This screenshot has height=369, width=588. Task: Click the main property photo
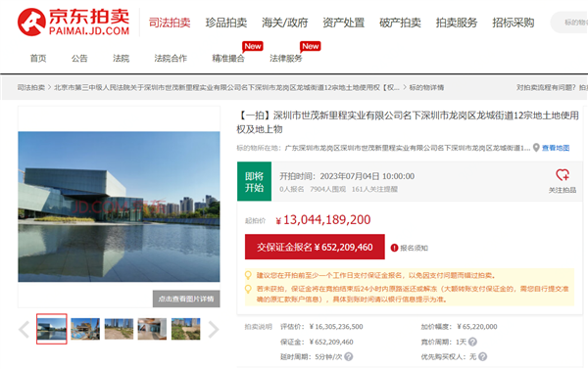click(119, 207)
